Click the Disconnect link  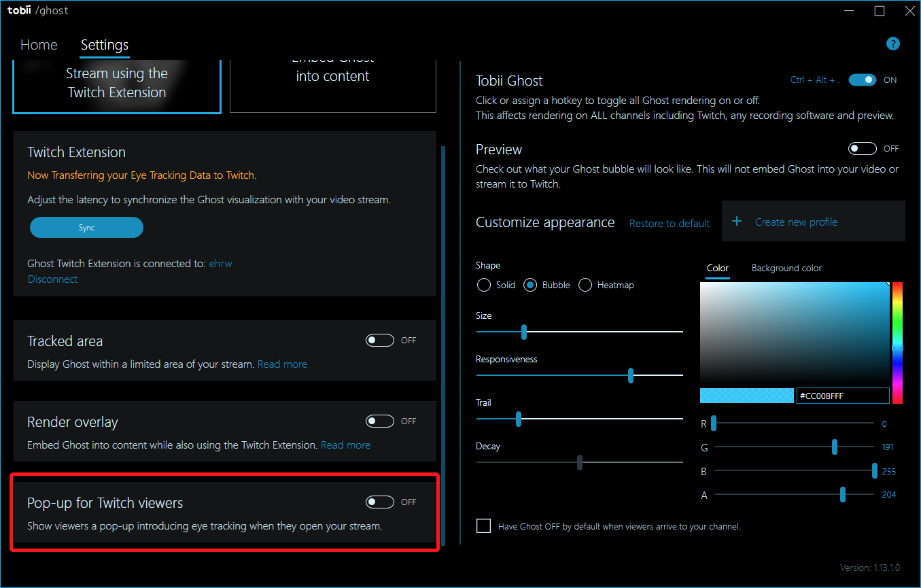coord(53,279)
